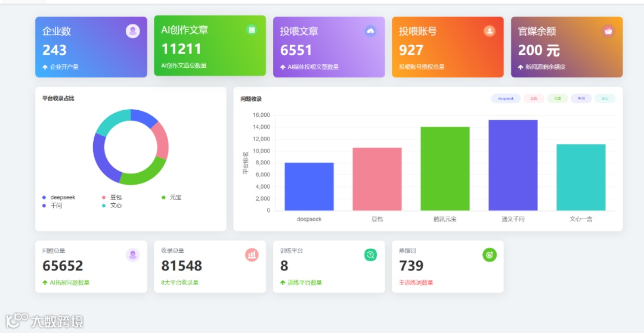Click the cloud upload icon on 投喂文章 card
This screenshot has height=333, width=644.
[x=370, y=31]
